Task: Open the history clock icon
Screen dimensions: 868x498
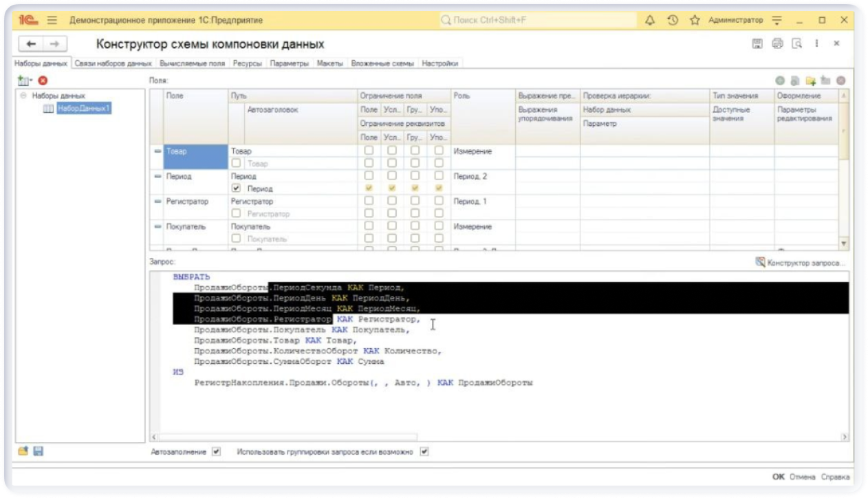Action: coord(673,21)
